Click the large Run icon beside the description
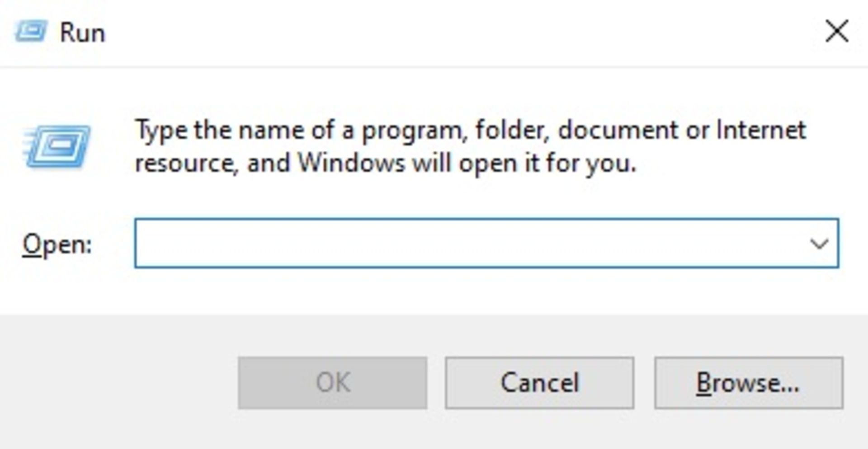868x449 pixels. pyautogui.click(x=57, y=146)
